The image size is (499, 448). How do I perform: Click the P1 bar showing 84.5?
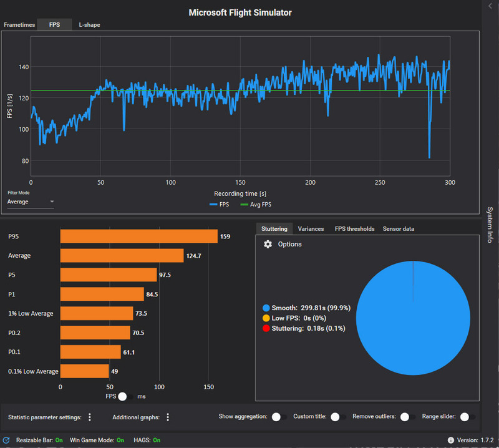click(x=102, y=295)
